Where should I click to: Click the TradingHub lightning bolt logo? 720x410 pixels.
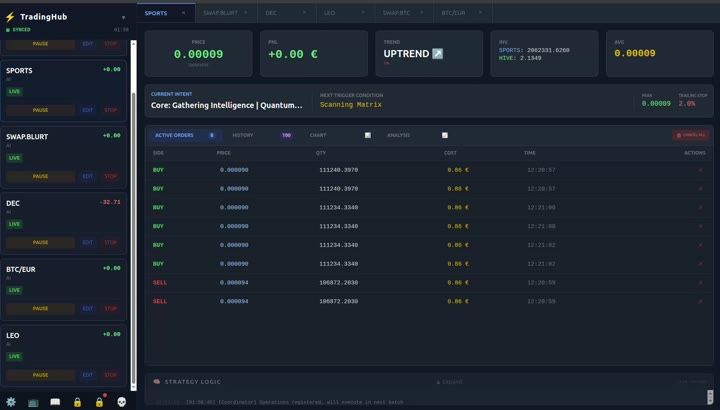10,17
